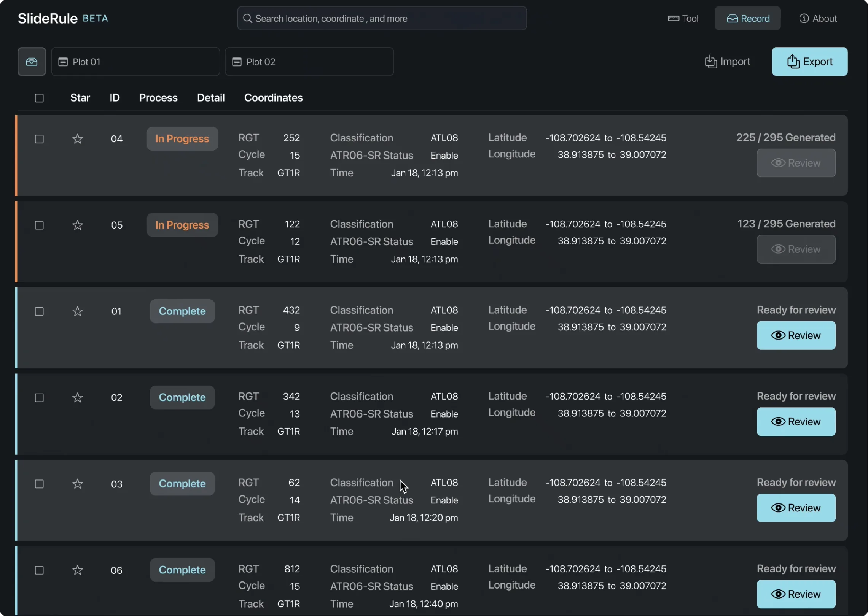Image resolution: width=868 pixels, height=616 pixels.
Task: Click the BETA label
Action: pos(96,18)
